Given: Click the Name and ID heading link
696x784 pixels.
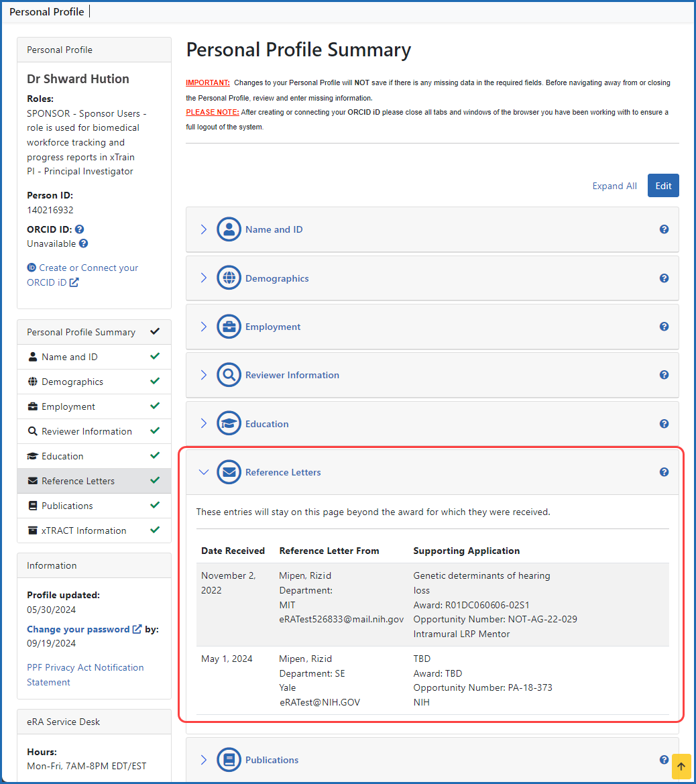Looking at the screenshot, I should coord(274,229).
